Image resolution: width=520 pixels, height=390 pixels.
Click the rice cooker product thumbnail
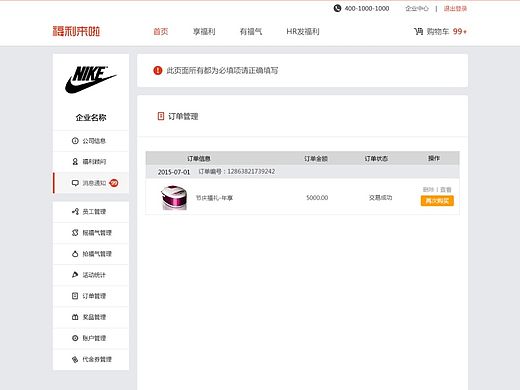pos(174,198)
